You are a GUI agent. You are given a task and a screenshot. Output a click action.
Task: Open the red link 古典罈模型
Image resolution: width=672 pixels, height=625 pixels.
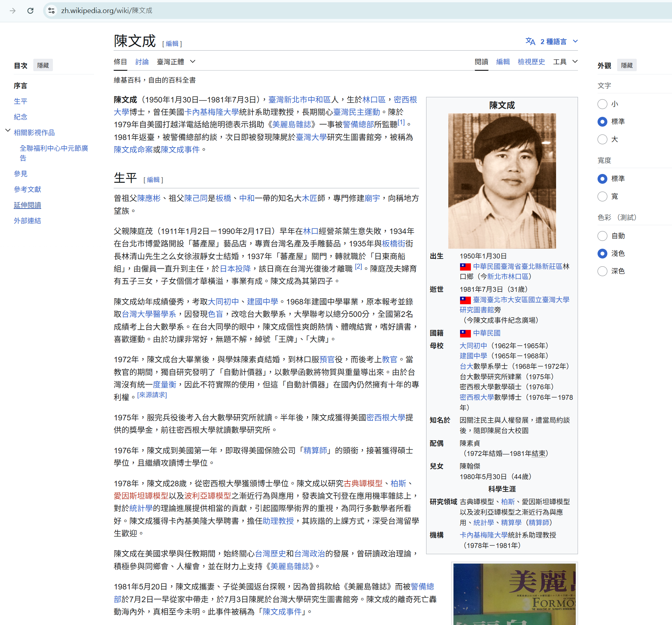tap(363, 483)
